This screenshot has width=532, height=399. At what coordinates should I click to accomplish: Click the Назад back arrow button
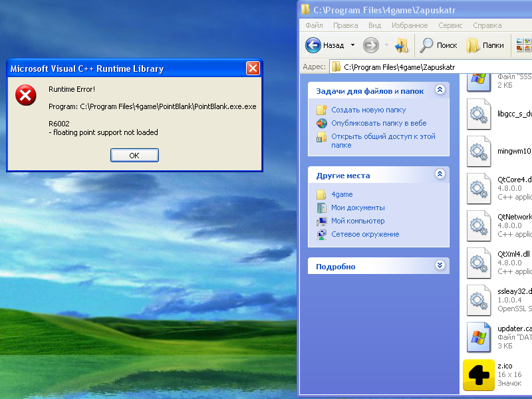click(x=325, y=45)
